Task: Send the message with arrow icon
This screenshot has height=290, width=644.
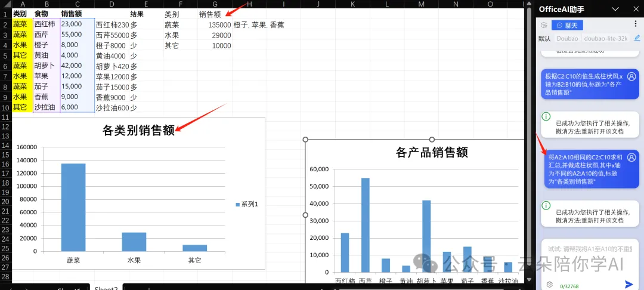Action: pyautogui.click(x=629, y=284)
